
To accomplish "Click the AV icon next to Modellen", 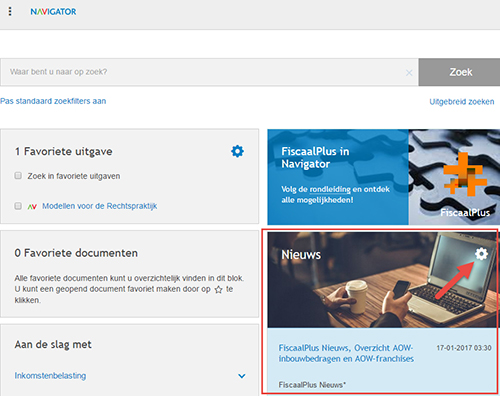I will (x=32, y=207).
